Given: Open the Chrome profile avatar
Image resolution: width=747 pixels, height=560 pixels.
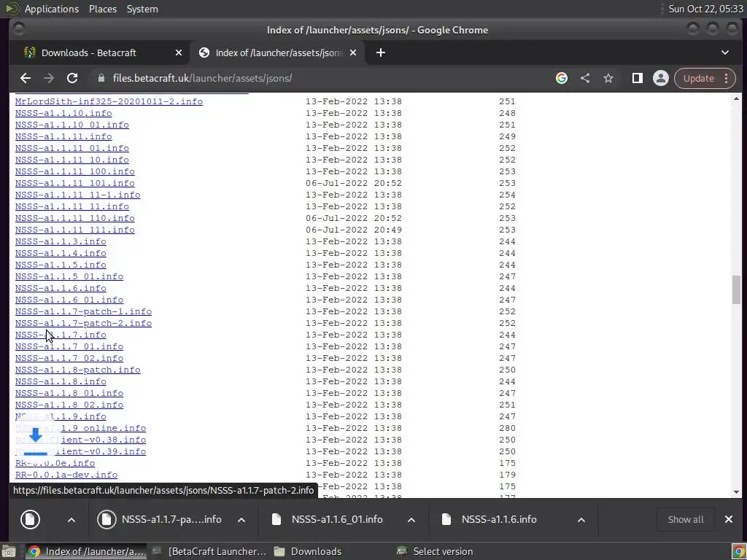Looking at the screenshot, I should (661, 78).
